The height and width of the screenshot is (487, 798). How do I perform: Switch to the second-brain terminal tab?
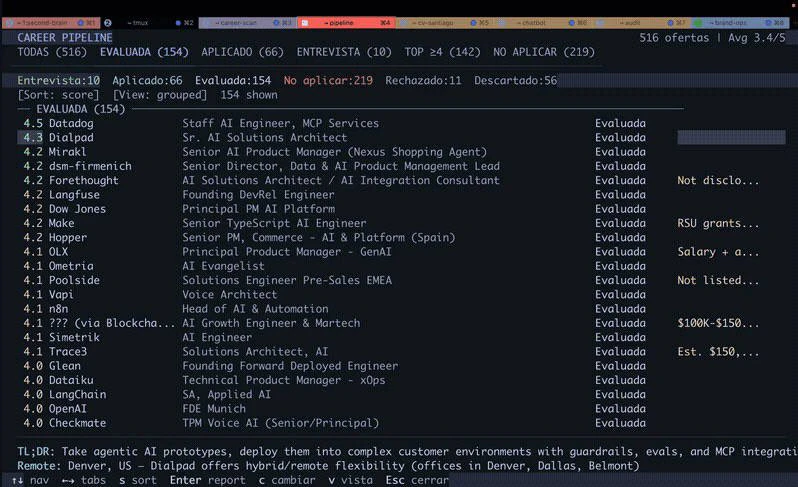point(50,23)
